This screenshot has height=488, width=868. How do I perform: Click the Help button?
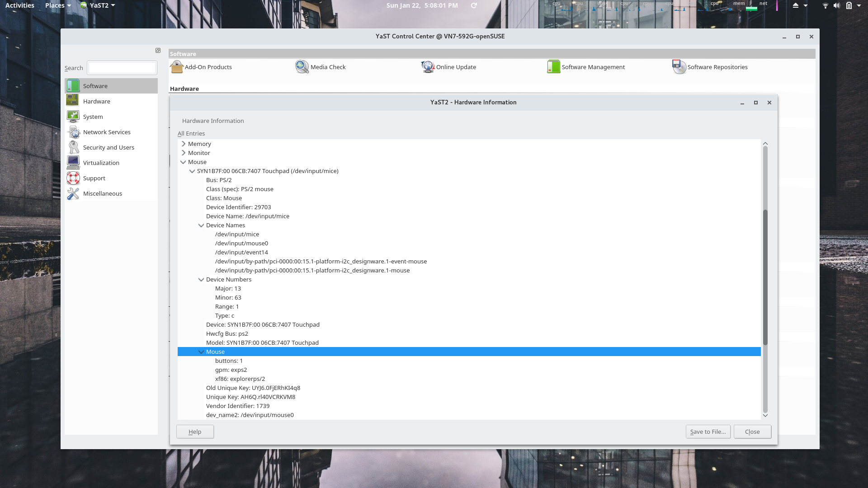(195, 432)
